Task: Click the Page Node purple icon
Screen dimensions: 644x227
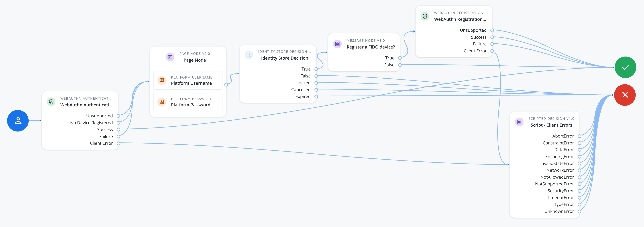Action: tap(170, 57)
